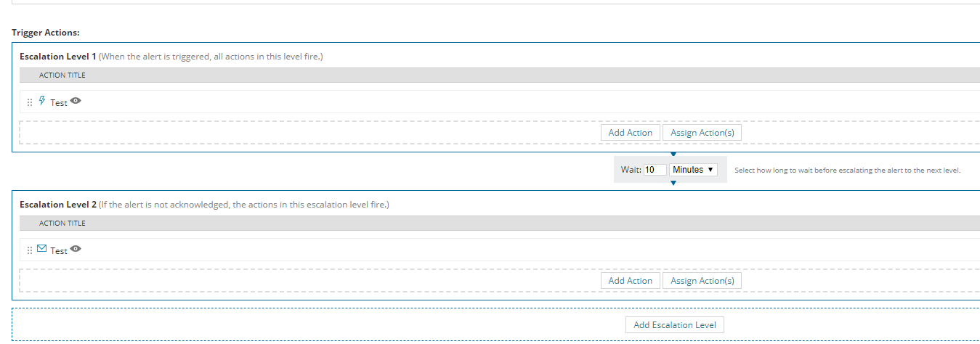Click the envelope email icon in Escalation Level 2

click(x=42, y=249)
